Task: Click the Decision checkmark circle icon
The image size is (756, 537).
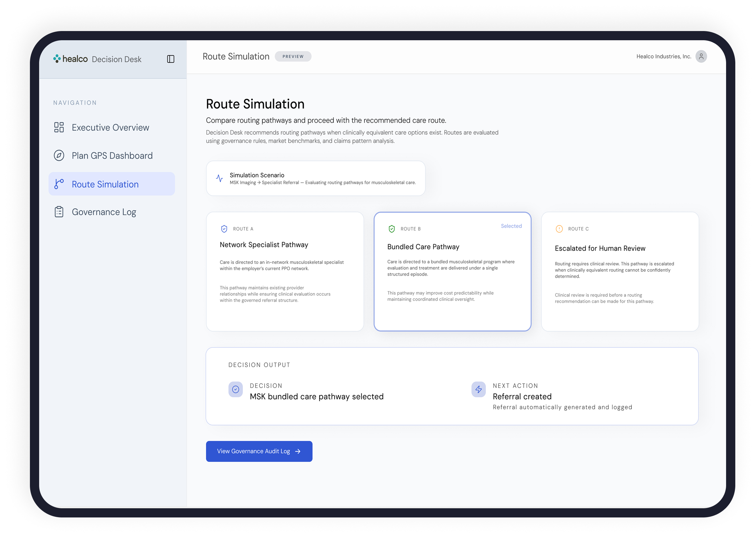Action: 236,390
